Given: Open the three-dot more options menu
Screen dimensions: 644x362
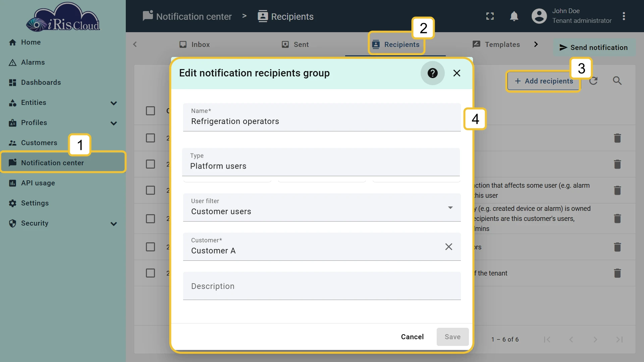Looking at the screenshot, I should (x=624, y=16).
